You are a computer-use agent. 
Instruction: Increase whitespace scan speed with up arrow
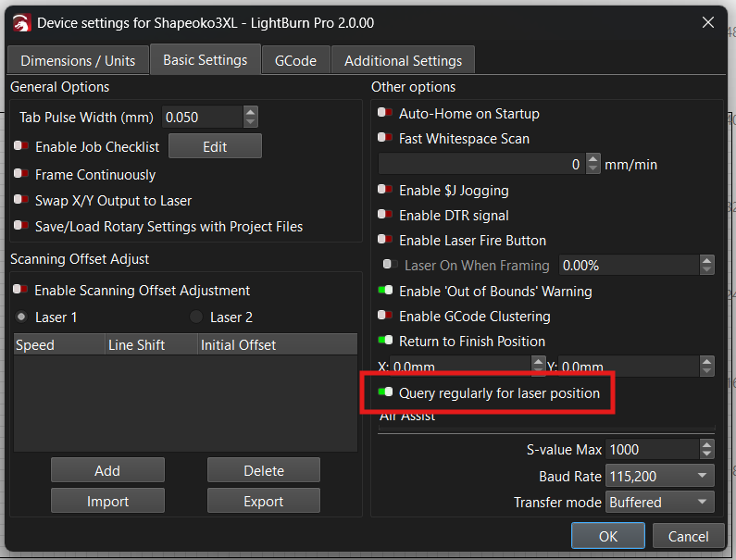pyautogui.click(x=593, y=159)
